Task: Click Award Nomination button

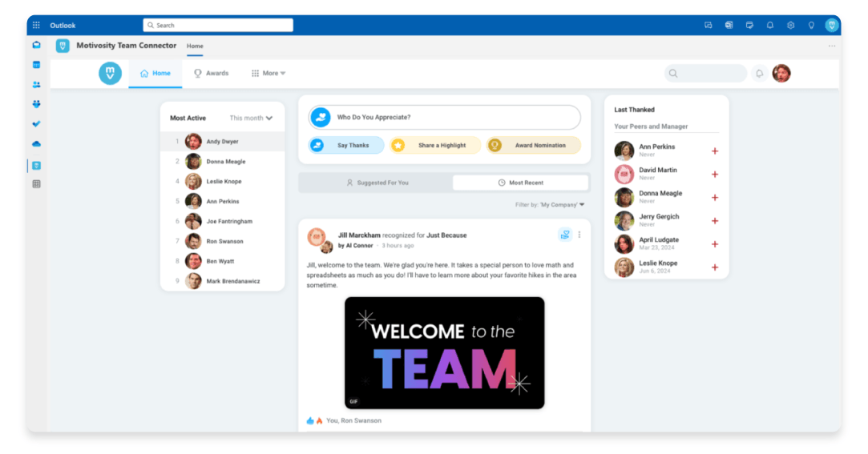Action: coord(534,146)
